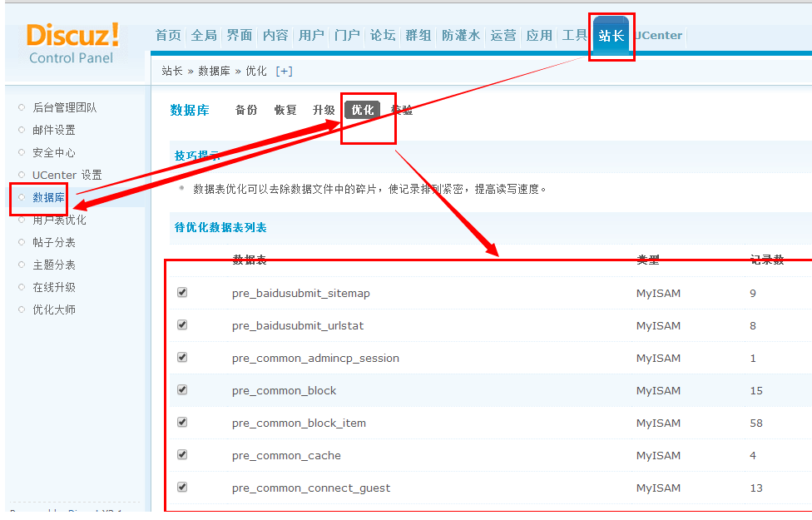Open the 论坛 section from navigation bar

coord(383,35)
